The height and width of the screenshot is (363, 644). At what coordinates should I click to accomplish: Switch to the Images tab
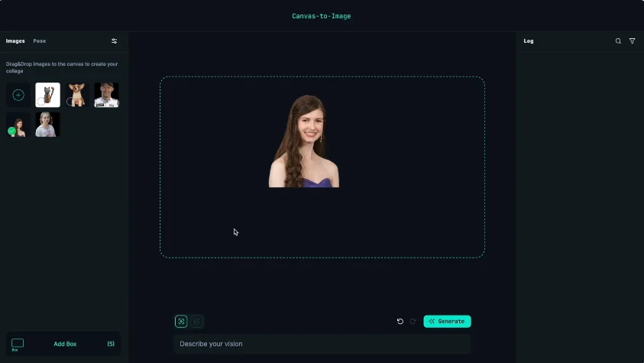pyautogui.click(x=15, y=41)
